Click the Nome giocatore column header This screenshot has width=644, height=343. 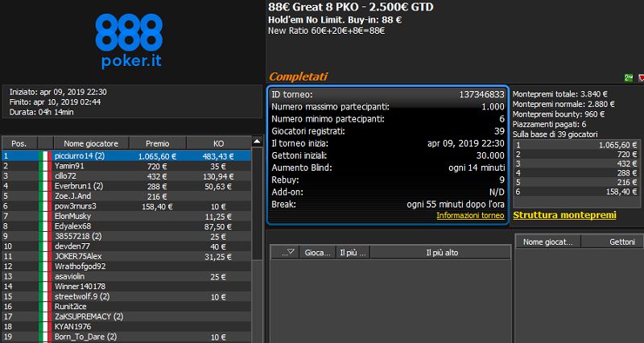tap(85, 143)
